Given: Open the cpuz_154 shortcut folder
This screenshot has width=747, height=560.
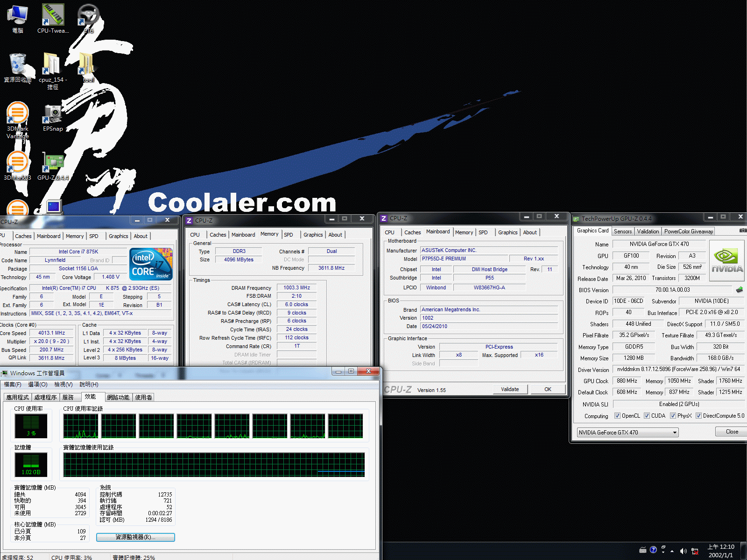Looking at the screenshot, I should coord(53,71).
